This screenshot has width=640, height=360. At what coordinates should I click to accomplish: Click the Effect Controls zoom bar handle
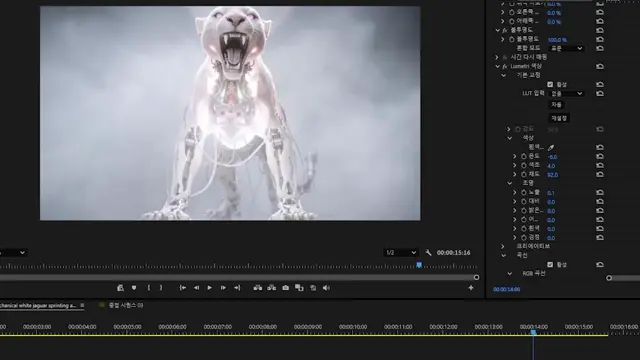[609, 278]
